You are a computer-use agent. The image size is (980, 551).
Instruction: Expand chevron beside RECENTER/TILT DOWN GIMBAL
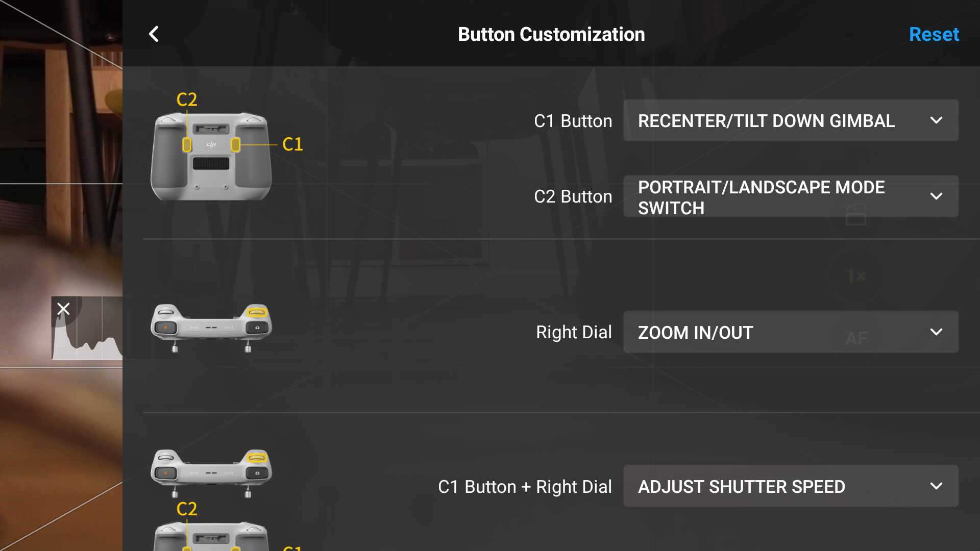(x=936, y=120)
